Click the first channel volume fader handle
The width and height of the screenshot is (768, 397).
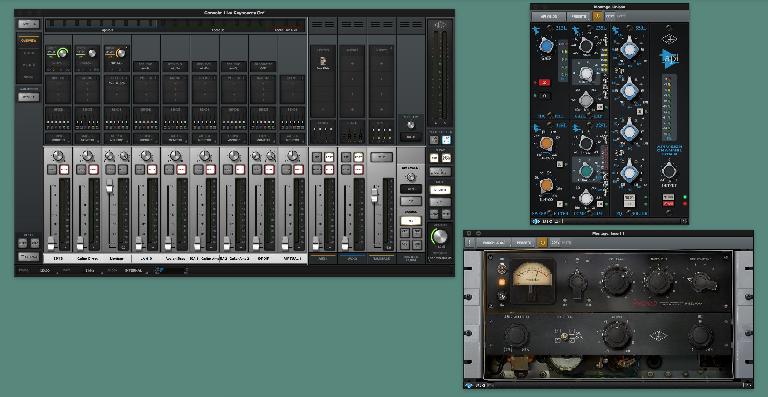(51, 243)
